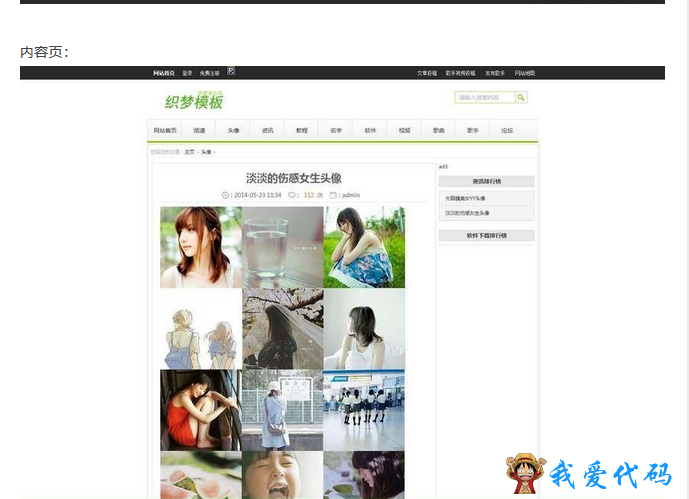Open the girl sitting on grass thumbnail
The image size is (689, 499).
tap(364, 247)
